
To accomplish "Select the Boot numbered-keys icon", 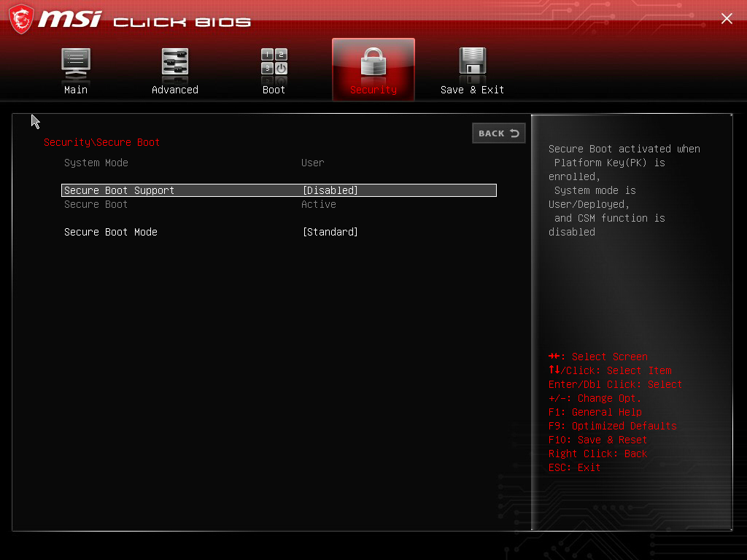I will [274, 63].
